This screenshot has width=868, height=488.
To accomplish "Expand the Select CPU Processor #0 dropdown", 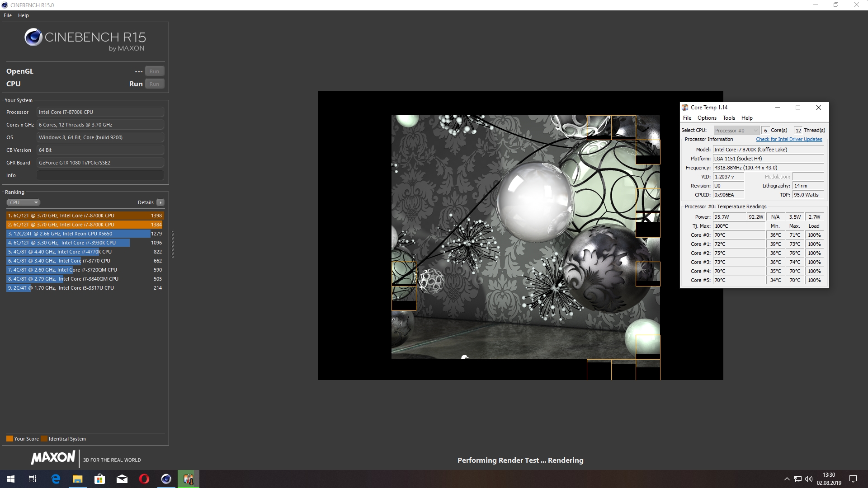I will pyautogui.click(x=736, y=131).
